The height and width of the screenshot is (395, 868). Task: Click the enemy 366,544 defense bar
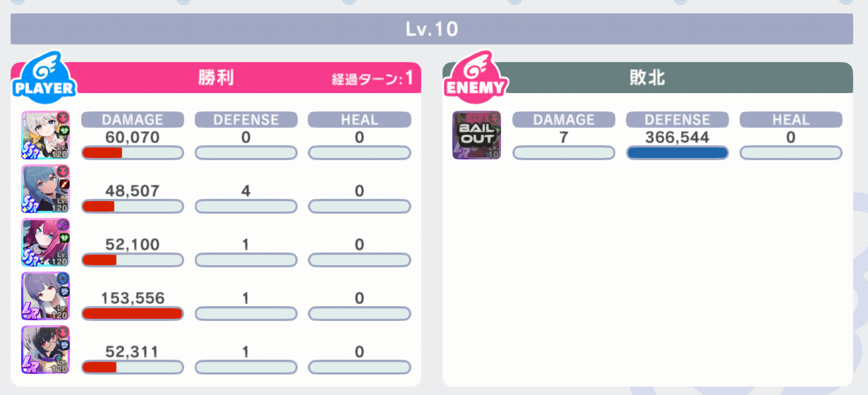(x=677, y=152)
